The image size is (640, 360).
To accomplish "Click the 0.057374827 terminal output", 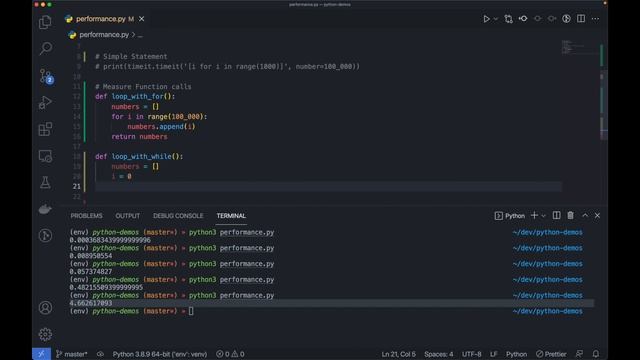I will coord(91,271).
